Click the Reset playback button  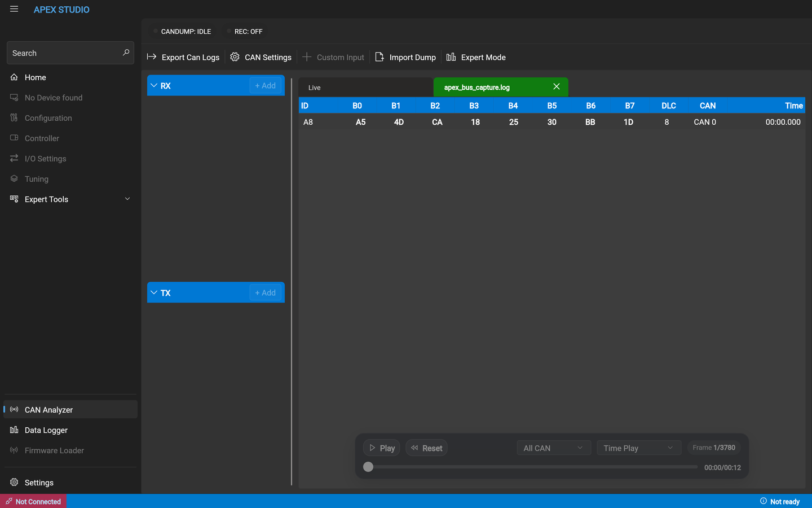[x=426, y=448]
